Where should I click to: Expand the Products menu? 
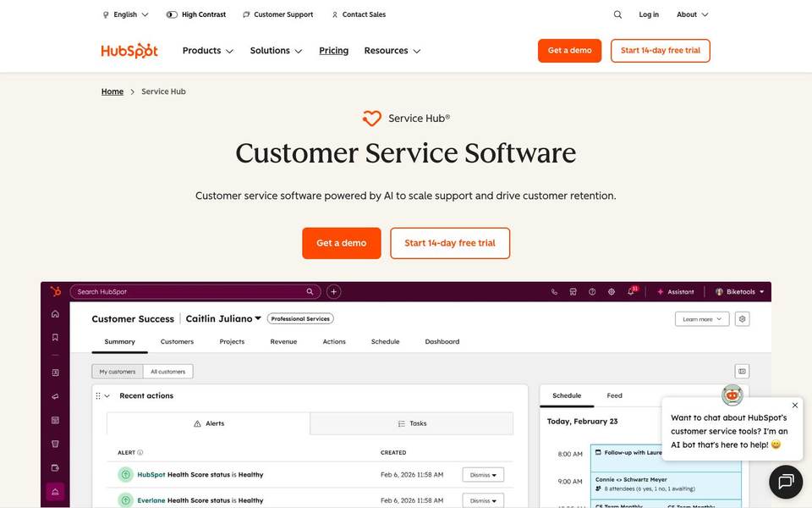point(208,51)
